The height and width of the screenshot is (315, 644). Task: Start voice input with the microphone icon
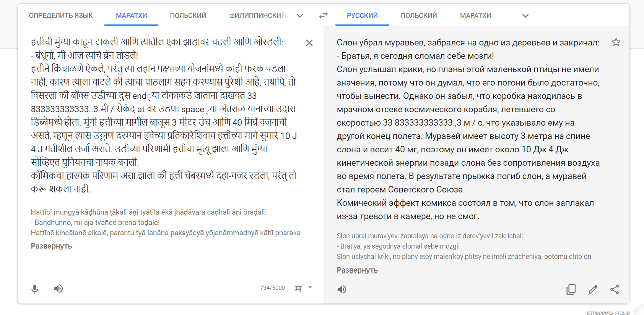point(35,289)
